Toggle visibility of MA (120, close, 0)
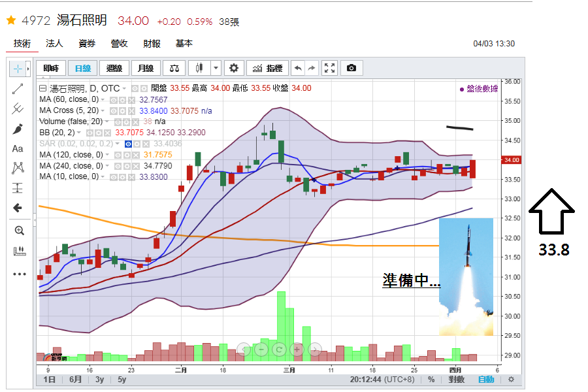Image resolution: width=588 pixels, height=392 pixels. coord(118,155)
